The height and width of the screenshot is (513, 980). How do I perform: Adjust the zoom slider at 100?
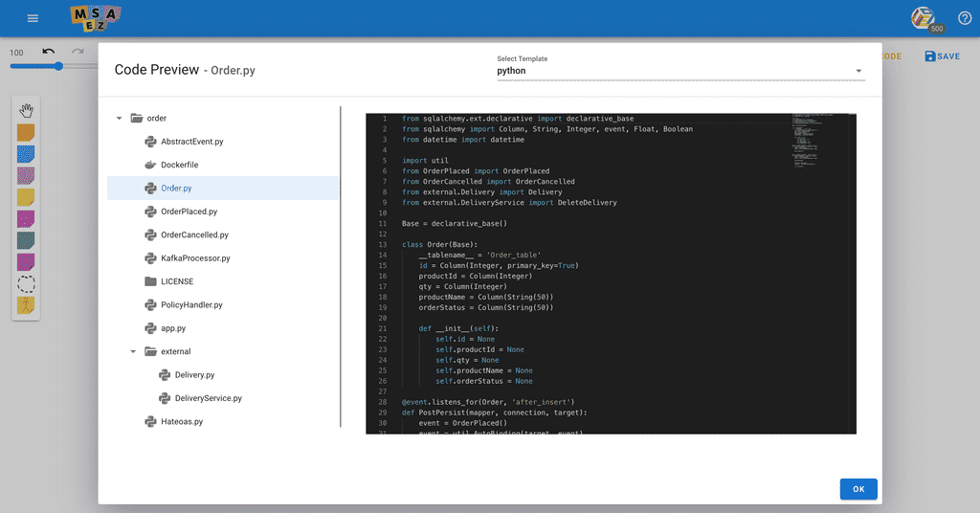pos(58,66)
